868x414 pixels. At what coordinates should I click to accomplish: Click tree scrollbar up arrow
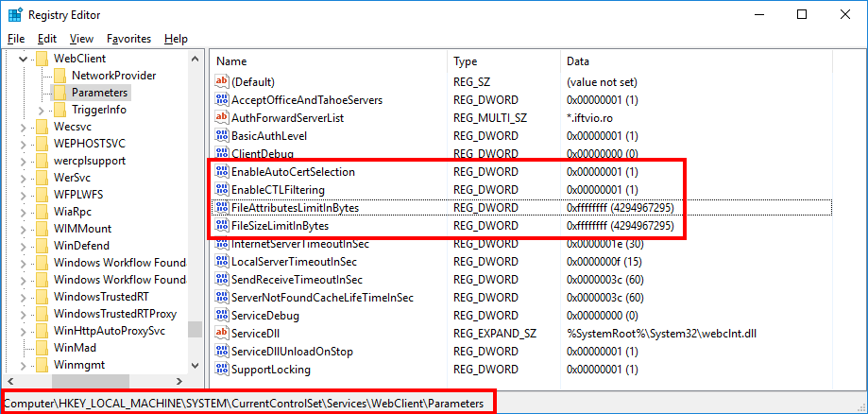(x=195, y=59)
